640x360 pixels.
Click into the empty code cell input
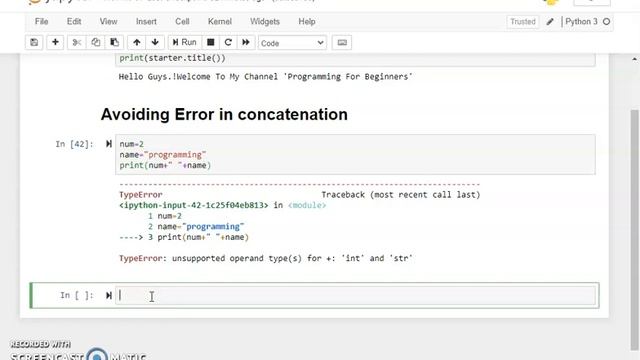coord(355,296)
